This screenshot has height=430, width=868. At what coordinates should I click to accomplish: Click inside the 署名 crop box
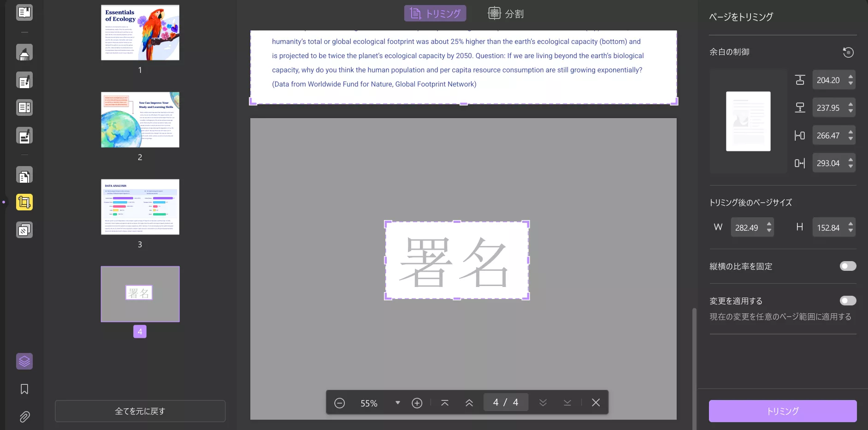[x=457, y=261]
